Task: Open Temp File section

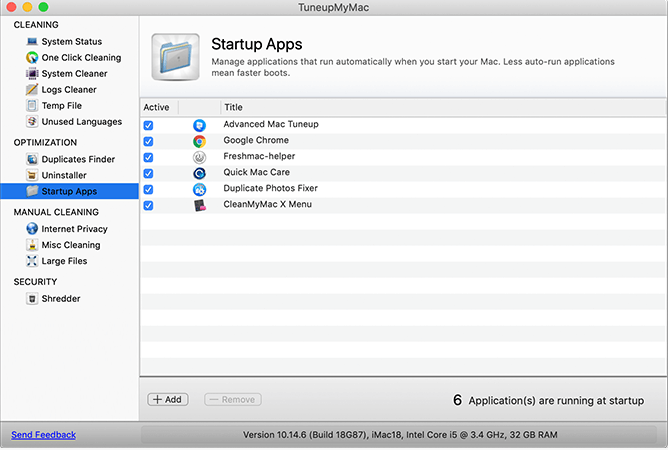Action: coord(61,105)
